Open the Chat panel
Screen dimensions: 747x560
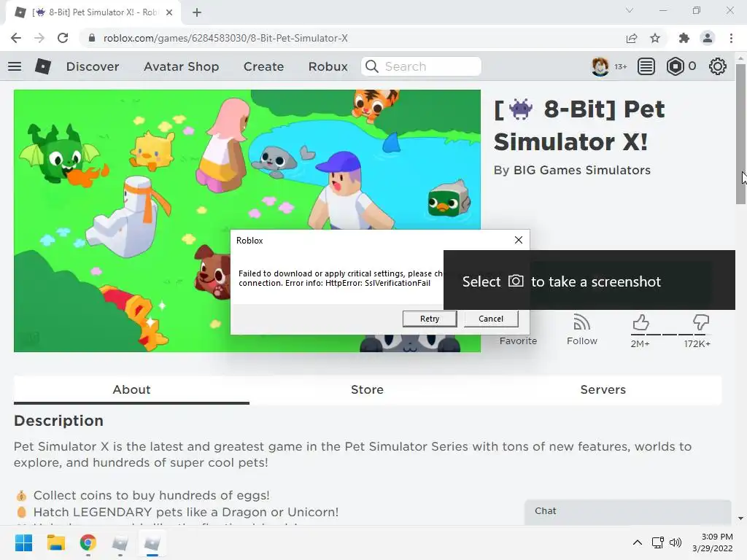click(x=627, y=512)
